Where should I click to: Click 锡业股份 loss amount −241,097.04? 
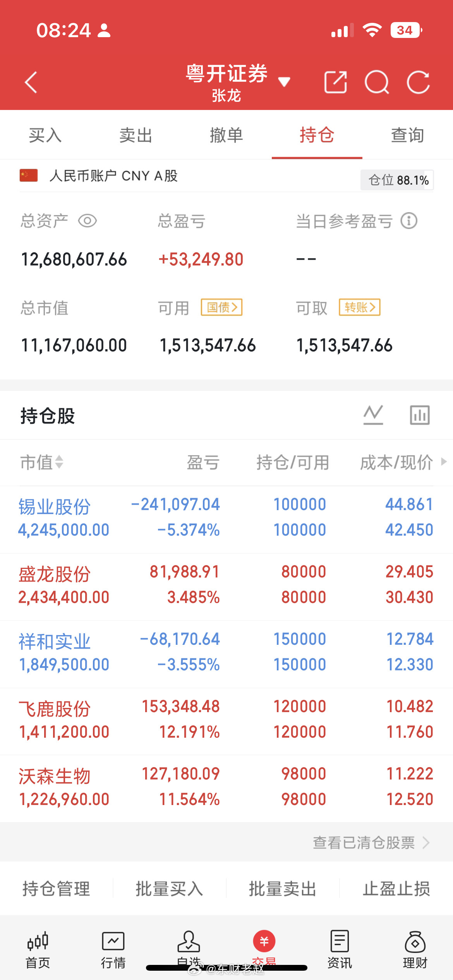175,504
